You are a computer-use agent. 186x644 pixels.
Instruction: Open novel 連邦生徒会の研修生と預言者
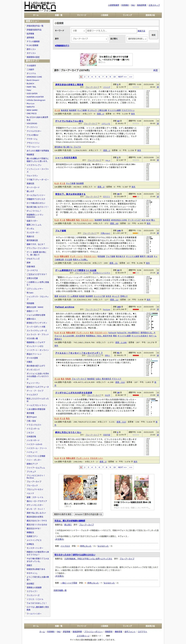point(69,84)
